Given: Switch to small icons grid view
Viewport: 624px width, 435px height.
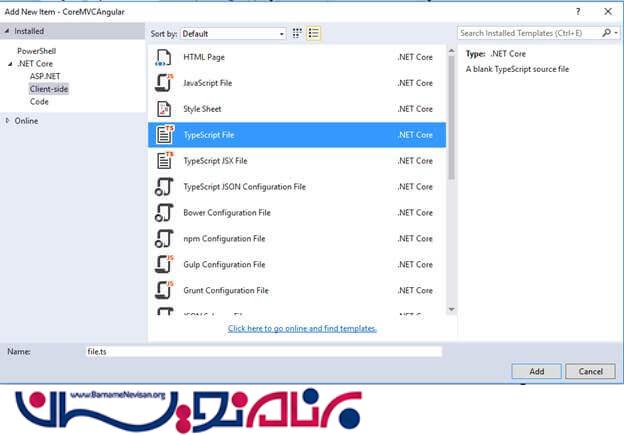Looking at the screenshot, I should click(299, 33).
